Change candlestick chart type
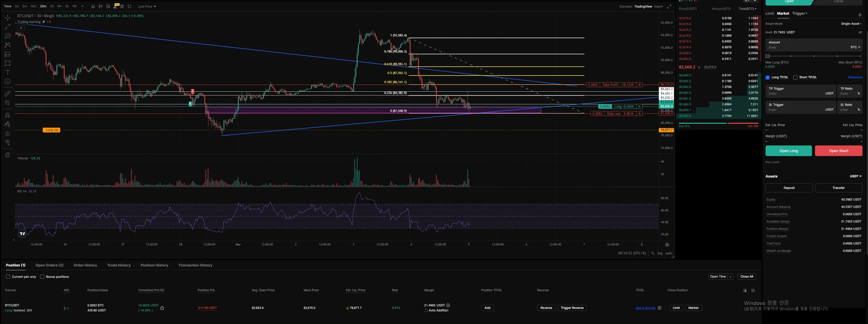The width and height of the screenshot is (868, 324). pos(101,6)
